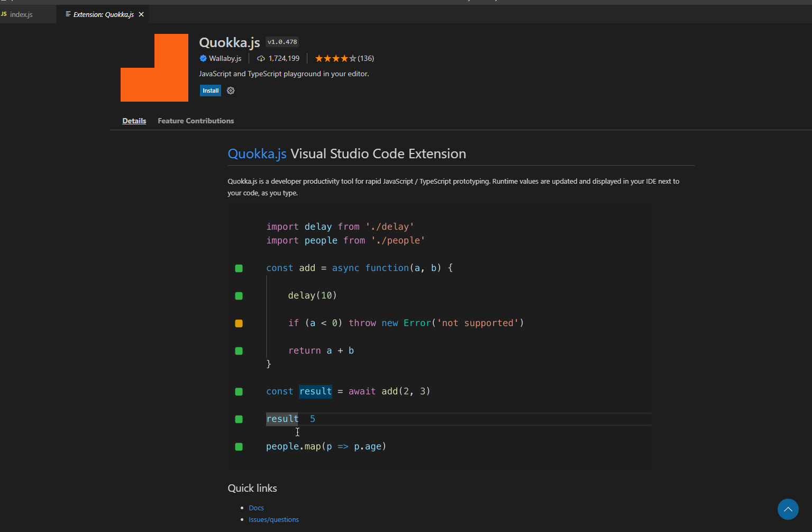Click the JS file icon on index.js tab
812x532 pixels.
point(4,14)
